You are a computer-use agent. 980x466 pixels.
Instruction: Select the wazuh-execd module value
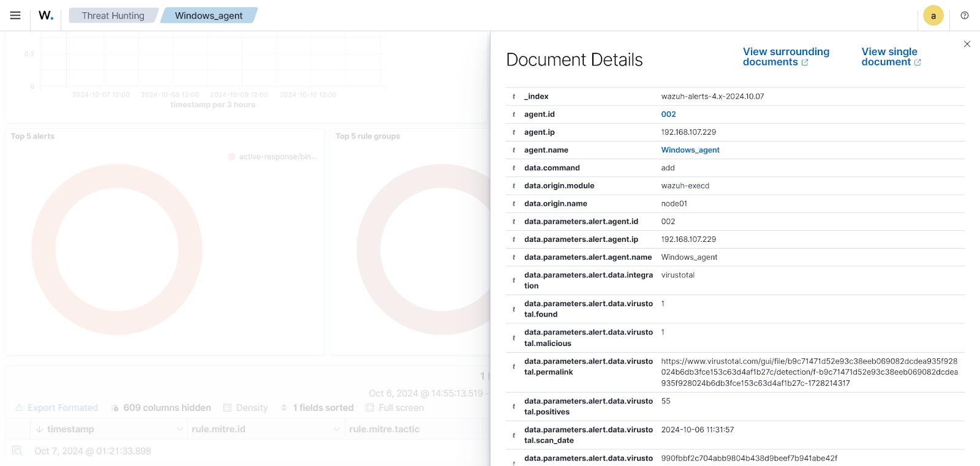tap(685, 186)
